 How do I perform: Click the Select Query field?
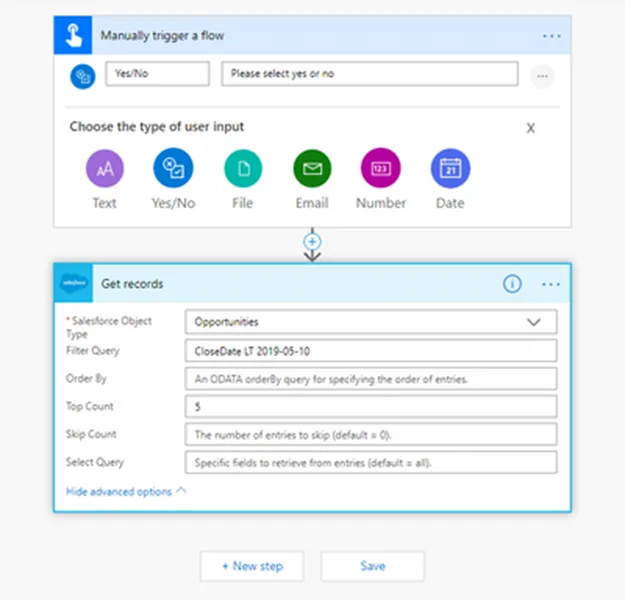pyautogui.click(x=371, y=462)
